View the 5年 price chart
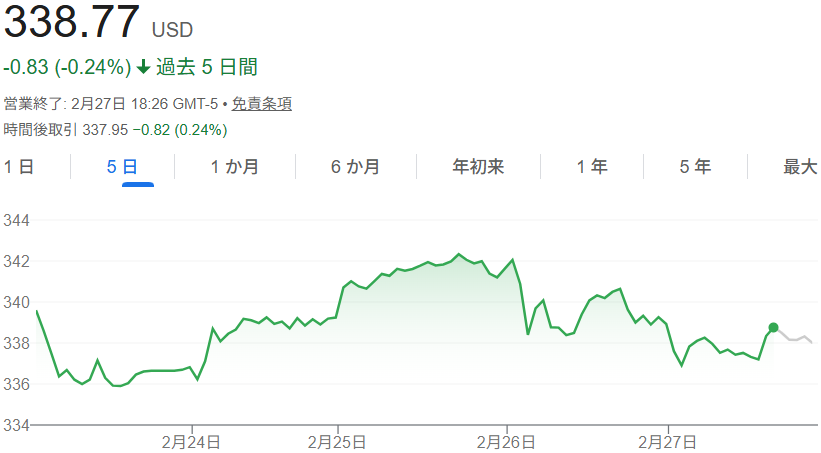Viewport: 821px width, 453px height. coord(695,167)
